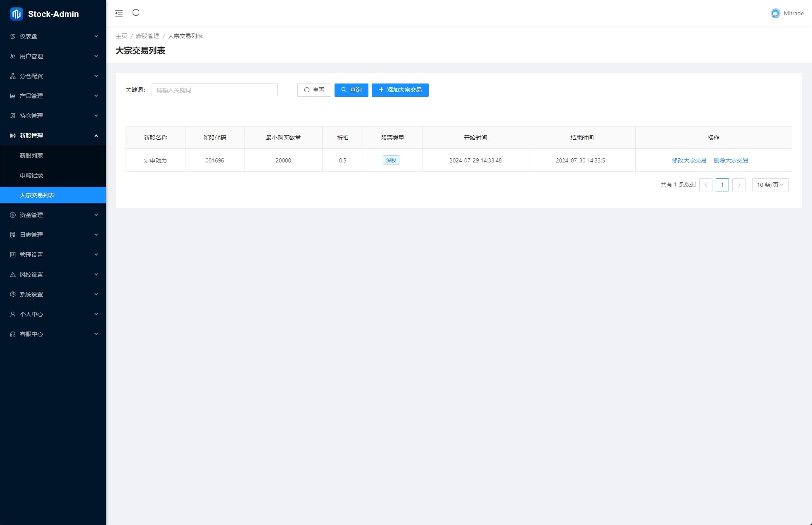Click the Stock-Admin logo icon

17,14
